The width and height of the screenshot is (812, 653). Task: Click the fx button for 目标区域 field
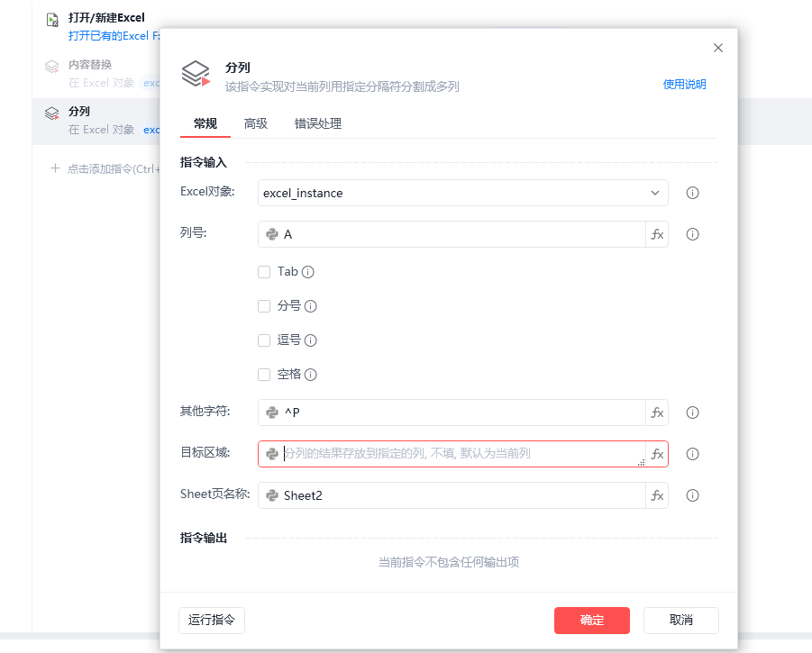tap(657, 454)
